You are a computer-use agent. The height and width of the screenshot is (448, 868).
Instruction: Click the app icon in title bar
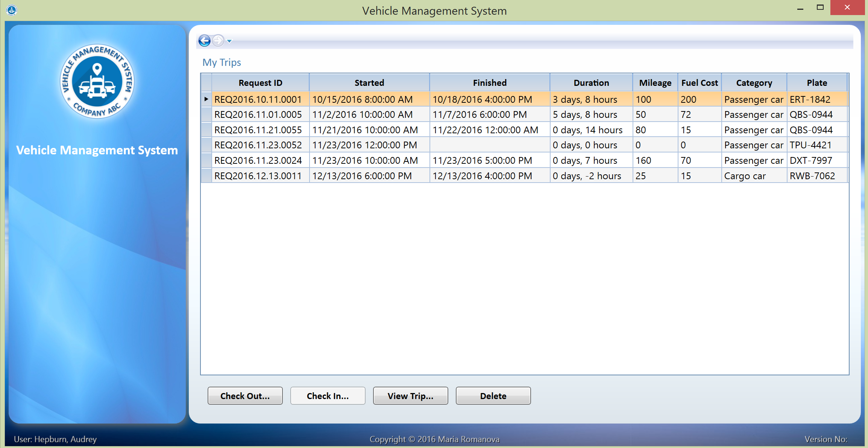pos(12,10)
